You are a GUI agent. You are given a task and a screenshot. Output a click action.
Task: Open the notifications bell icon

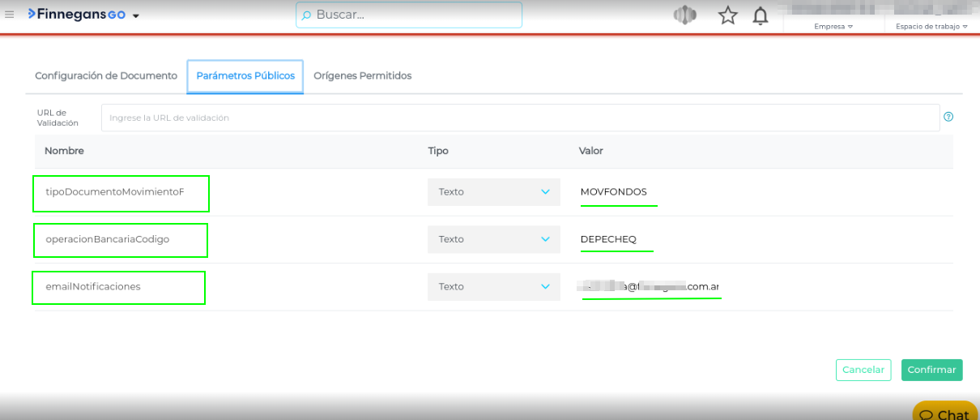pos(761,16)
